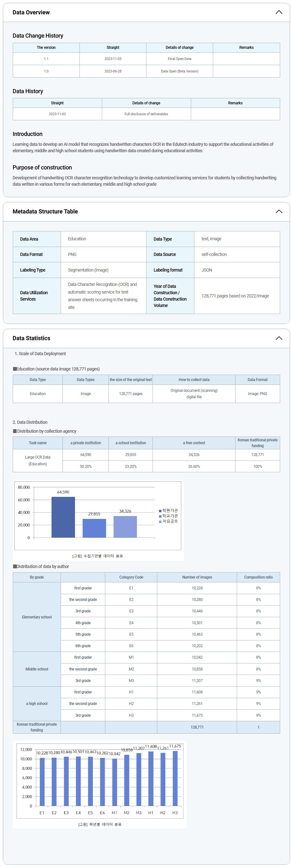Click the 34,326 bar in collection chart
The height and width of the screenshot is (868, 291).
125,527
